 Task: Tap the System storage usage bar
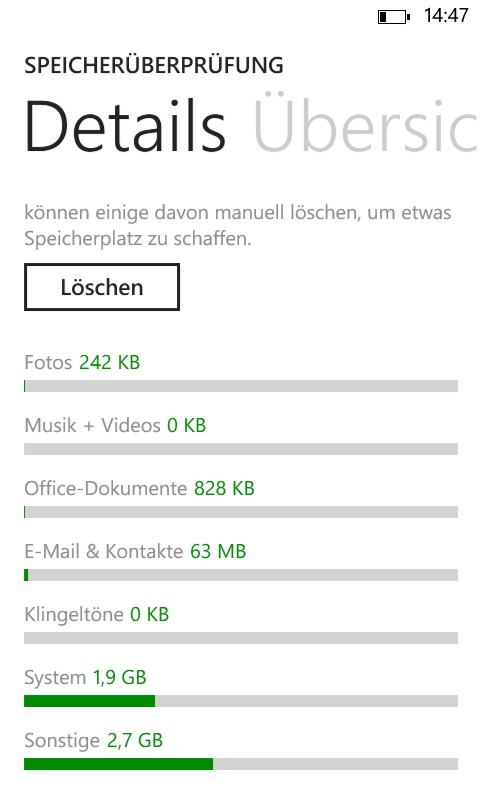coord(241,701)
